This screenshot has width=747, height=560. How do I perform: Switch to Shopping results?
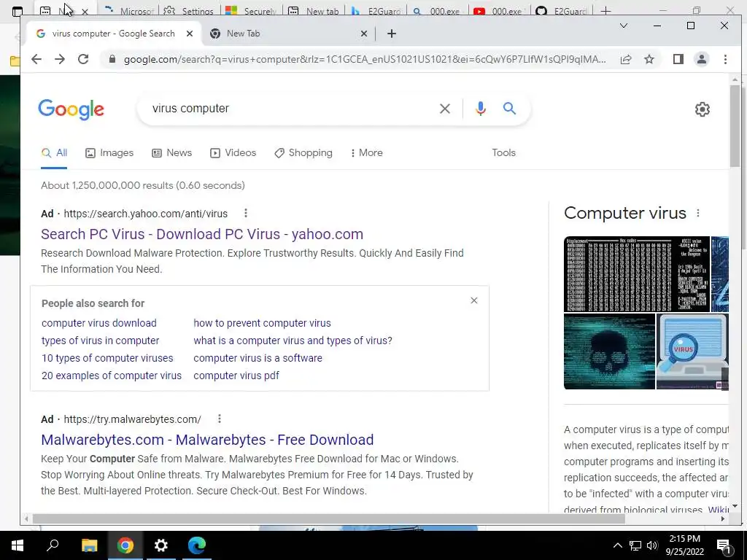click(303, 153)
